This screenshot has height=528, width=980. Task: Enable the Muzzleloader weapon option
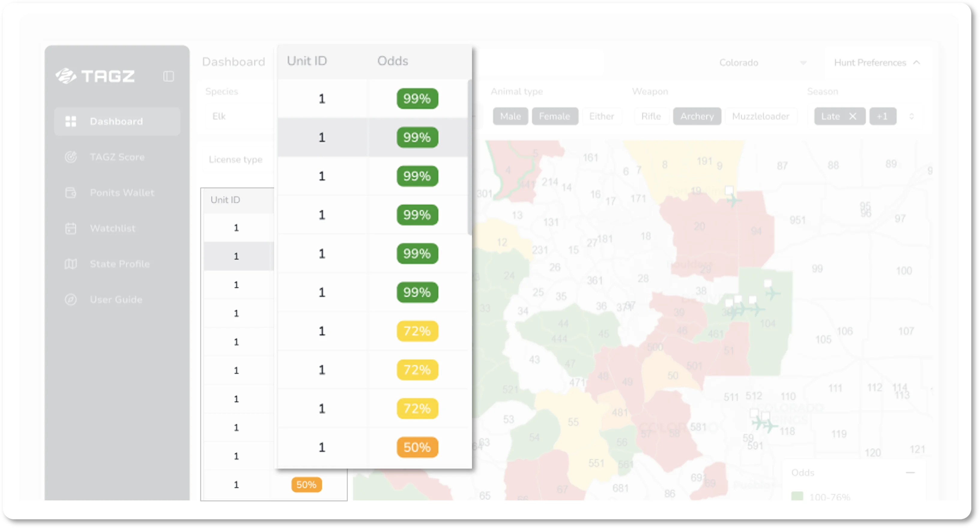click(x=760, y=116)
